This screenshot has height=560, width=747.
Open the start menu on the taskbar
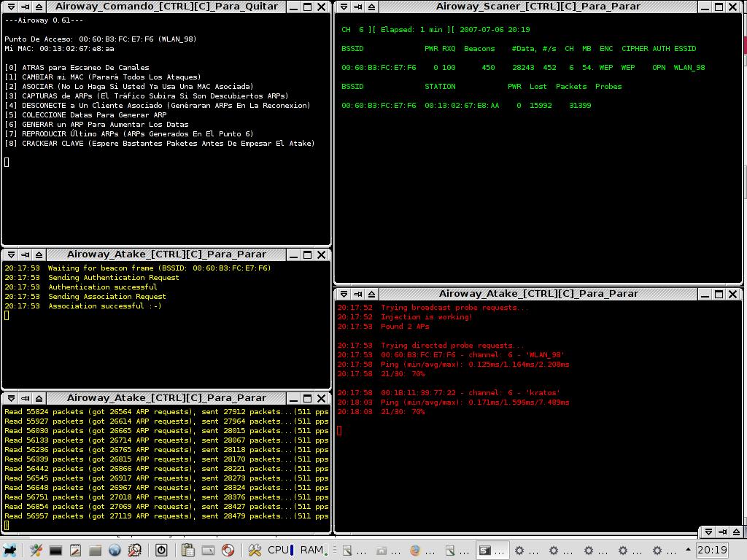[x=9, y=550]
